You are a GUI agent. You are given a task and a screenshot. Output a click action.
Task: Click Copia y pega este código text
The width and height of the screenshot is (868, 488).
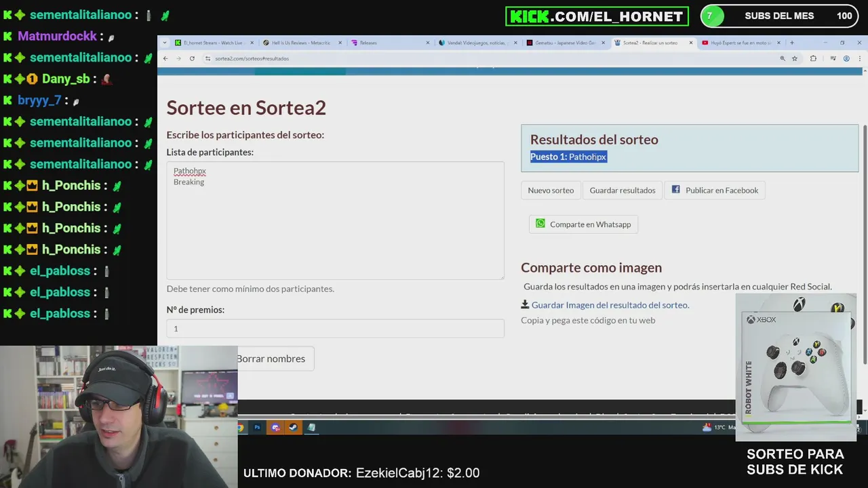pyautogui.click(x=588, y=320)
